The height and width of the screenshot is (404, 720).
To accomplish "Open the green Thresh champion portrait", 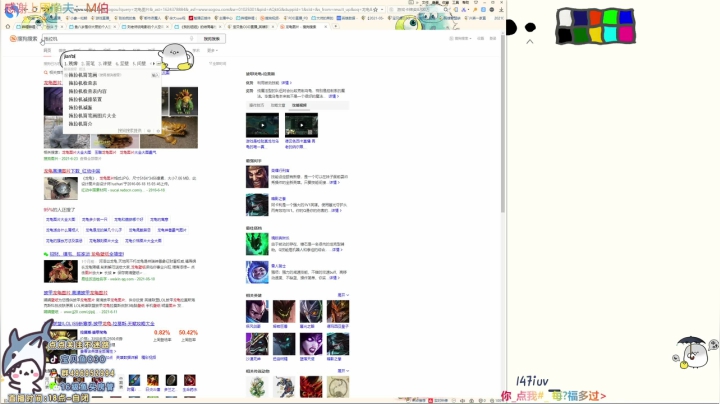I will (257, 244).
